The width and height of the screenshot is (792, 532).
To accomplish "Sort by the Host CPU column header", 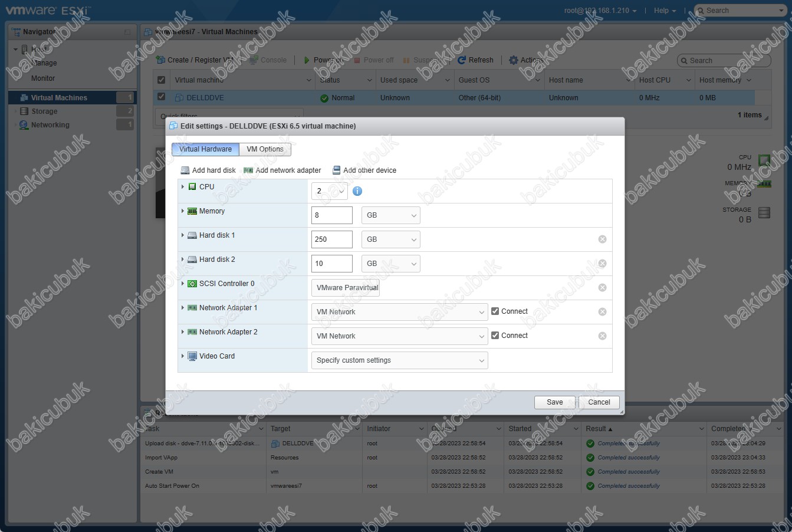I will [x=665, y=80].
